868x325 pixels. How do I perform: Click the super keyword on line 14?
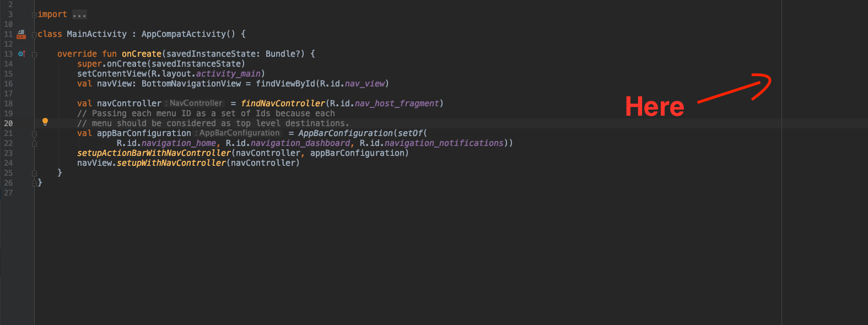(89, 64)
